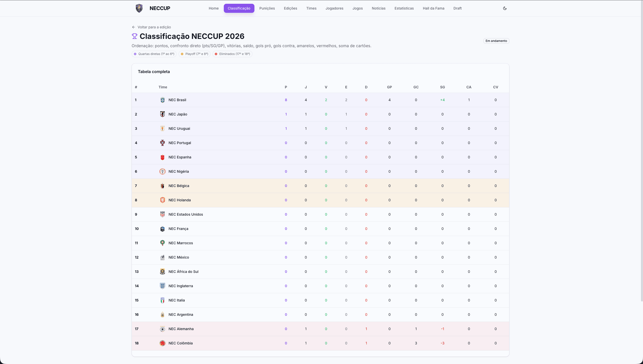The width and height of the screenshot is (643, 364).
Task: Select the Hall da Fama menu item
Action: point(434,8)
